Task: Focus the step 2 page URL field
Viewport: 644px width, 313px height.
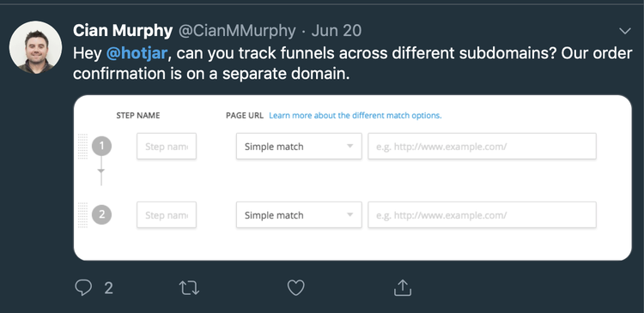Action: coord(482,214)
